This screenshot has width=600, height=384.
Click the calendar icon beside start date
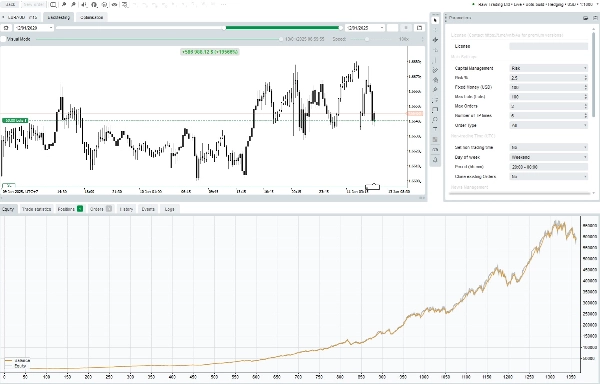click(6, 28)
